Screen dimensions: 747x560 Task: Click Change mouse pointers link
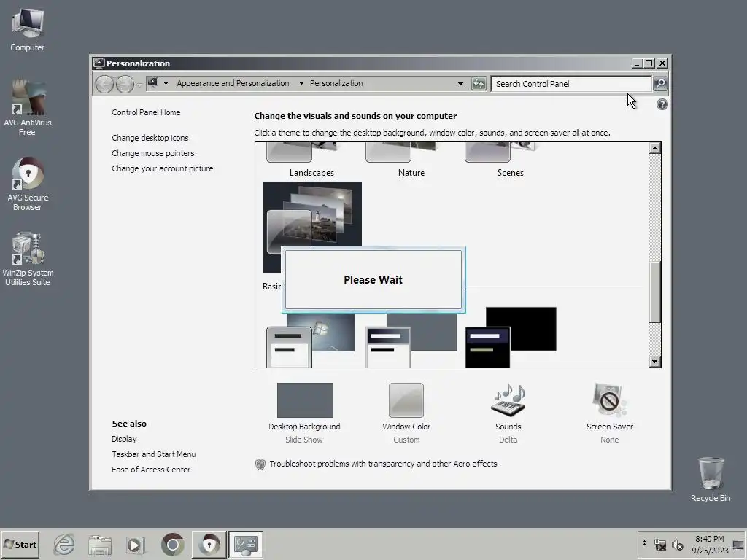153,153
